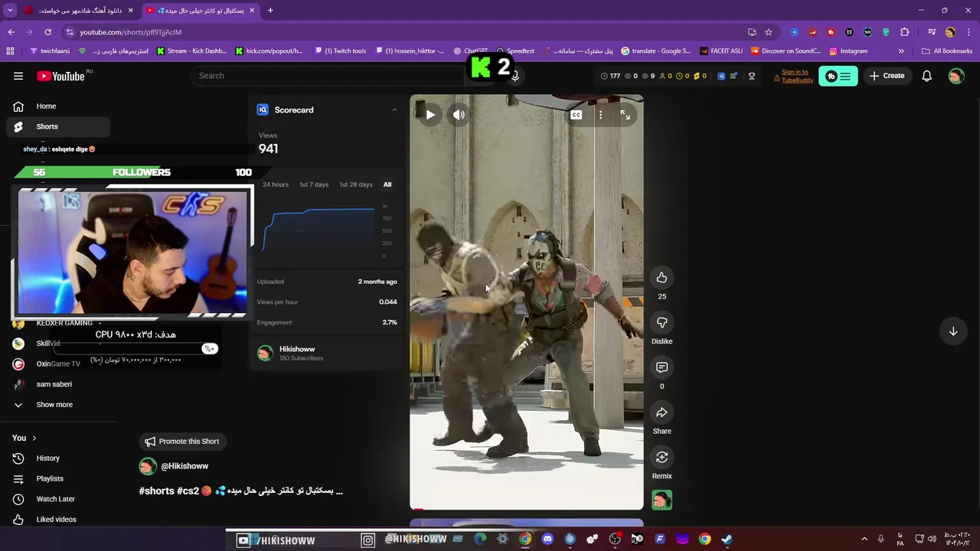The width and height of the screenshot is (980, 551).
Task: Click Sign in to TubeBuddy link
Action: (x=798, y=76)
